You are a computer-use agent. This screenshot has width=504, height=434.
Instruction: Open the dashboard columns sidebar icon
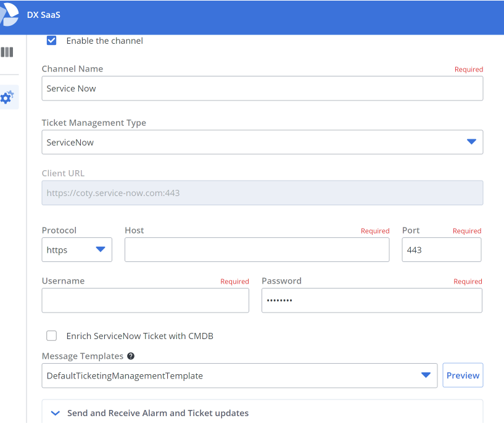point(7,52)
